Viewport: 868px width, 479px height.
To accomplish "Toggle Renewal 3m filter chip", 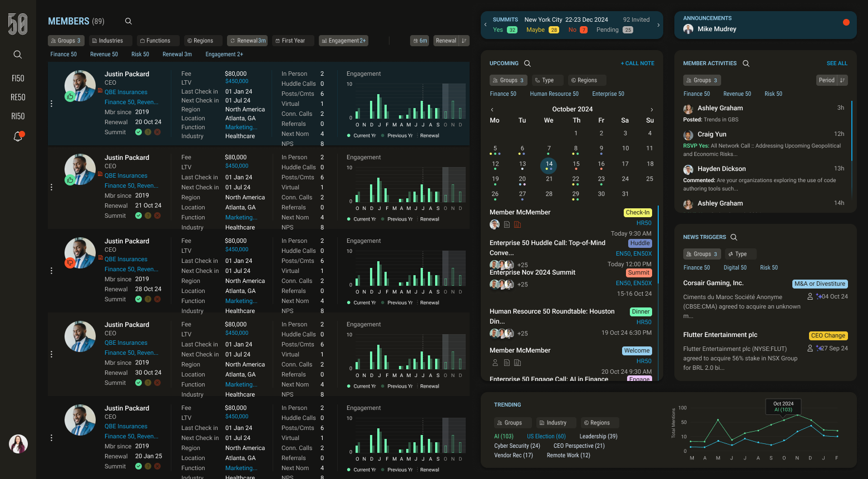I will tap(248, 41).
